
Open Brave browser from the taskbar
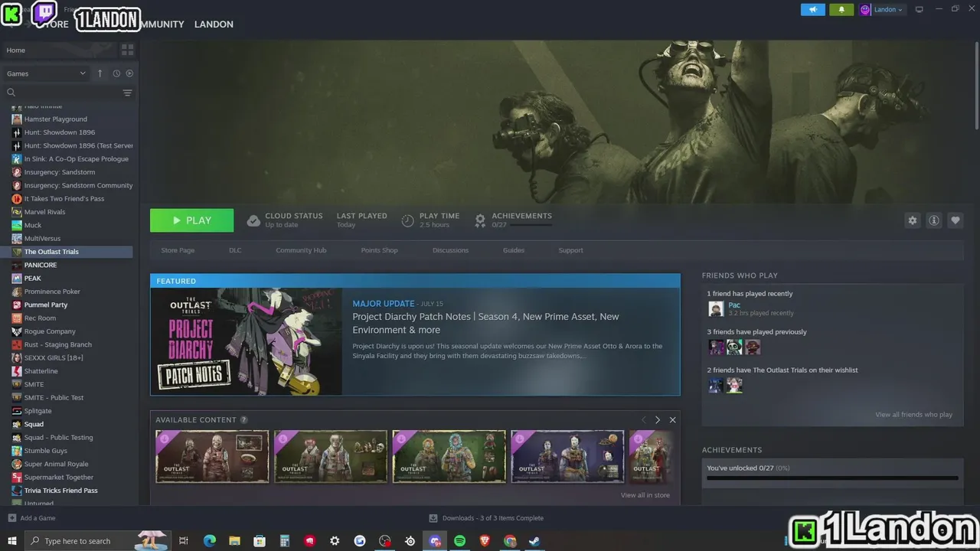[x=485, y=541]
